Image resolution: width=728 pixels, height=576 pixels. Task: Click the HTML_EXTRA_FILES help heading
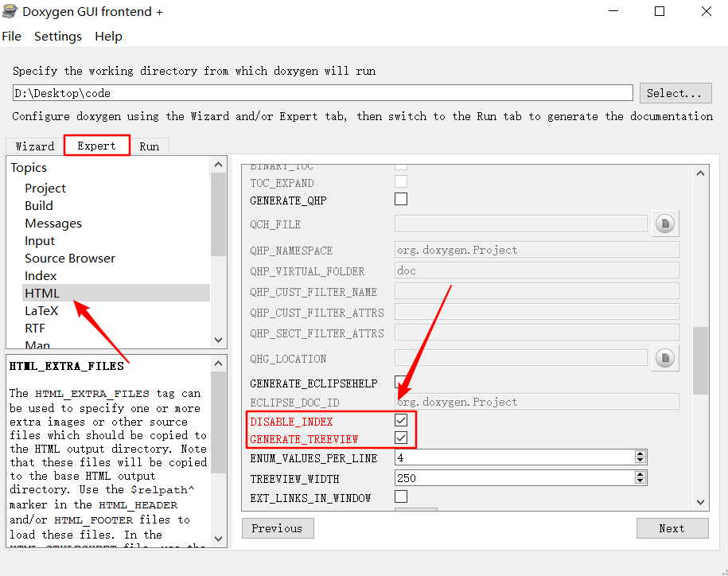(66, 366)
